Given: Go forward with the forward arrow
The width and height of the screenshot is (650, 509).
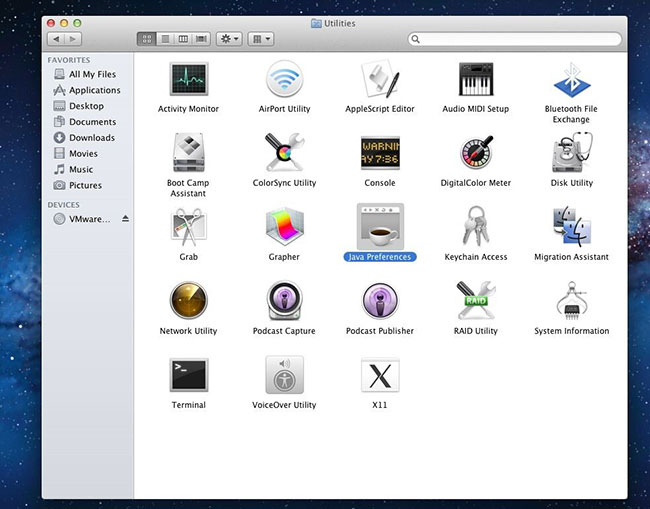Looking at the screenshot, I should pos(73,39).
